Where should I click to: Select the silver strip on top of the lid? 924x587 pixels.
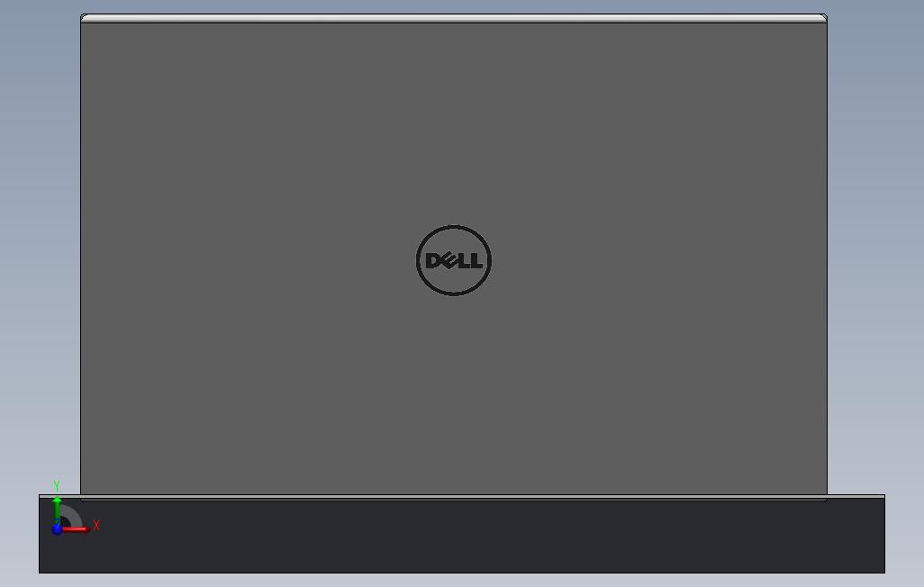point(454,18)
